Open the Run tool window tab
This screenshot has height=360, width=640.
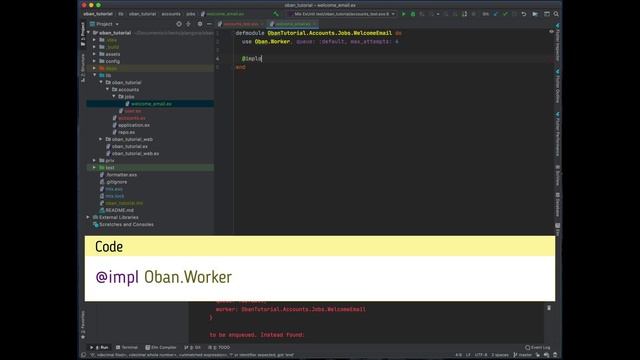(99, 347)
